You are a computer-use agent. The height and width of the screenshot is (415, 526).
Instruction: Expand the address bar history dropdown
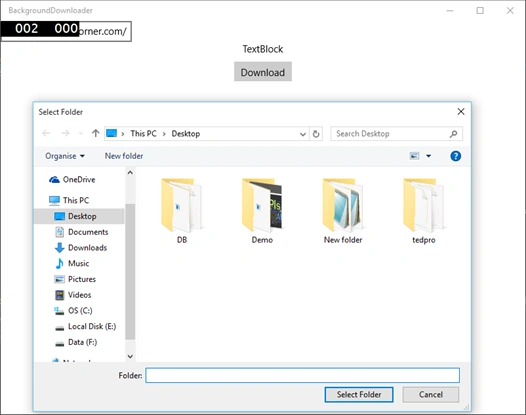point(303,134)
